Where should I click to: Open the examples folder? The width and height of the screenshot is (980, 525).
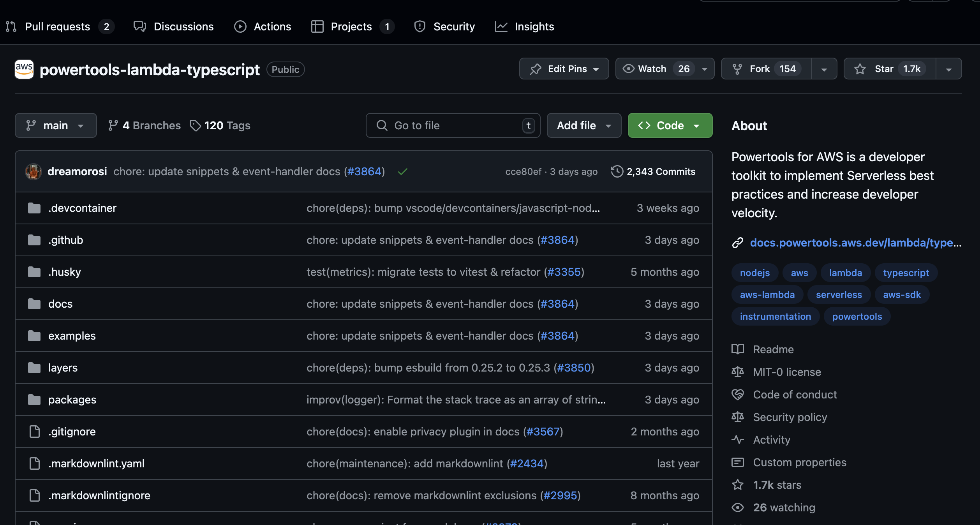pyautogui.click(x=72, y=336)
